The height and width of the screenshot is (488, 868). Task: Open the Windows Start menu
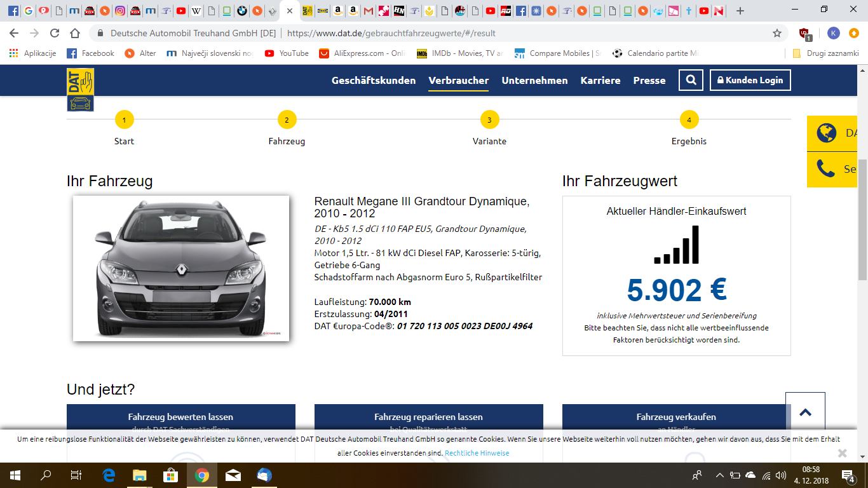15,475
